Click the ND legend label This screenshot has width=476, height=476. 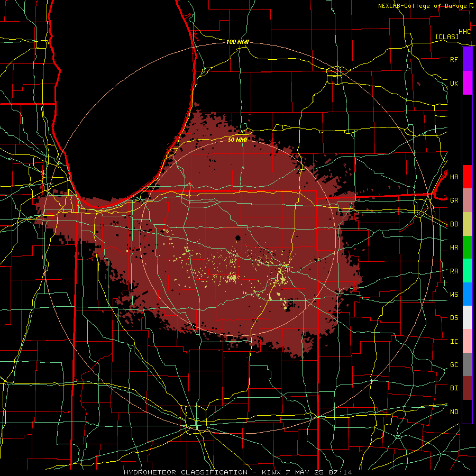point(454,412)
